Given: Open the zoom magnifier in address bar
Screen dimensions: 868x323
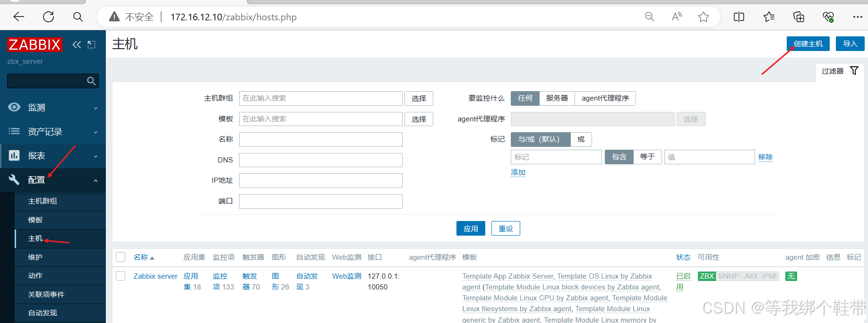Looking at the screenshot, I should click(x=650, y=17).
